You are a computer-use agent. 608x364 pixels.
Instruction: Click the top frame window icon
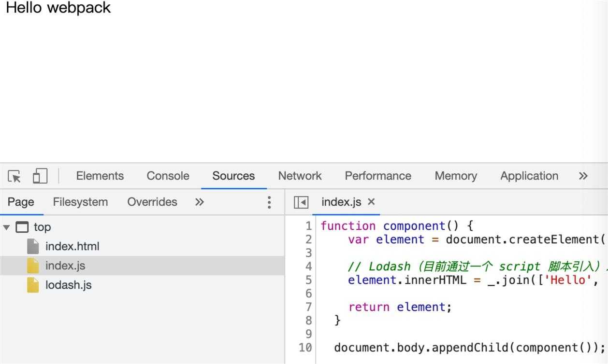(22, 227)
